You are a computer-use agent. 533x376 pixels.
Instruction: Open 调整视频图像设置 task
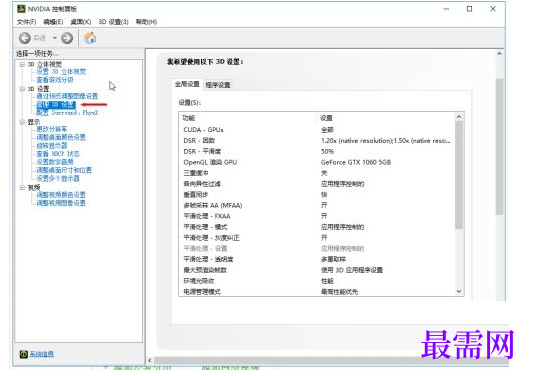(61, 203)
